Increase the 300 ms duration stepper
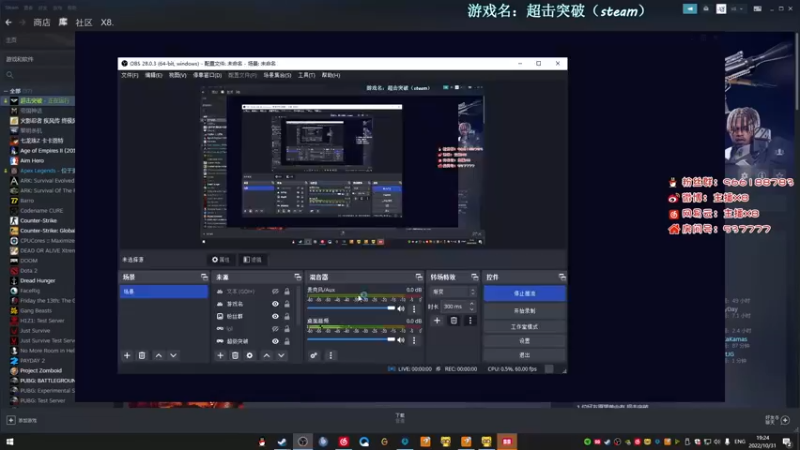This screenshot has height=450, width=800. (x=471, y=304)
